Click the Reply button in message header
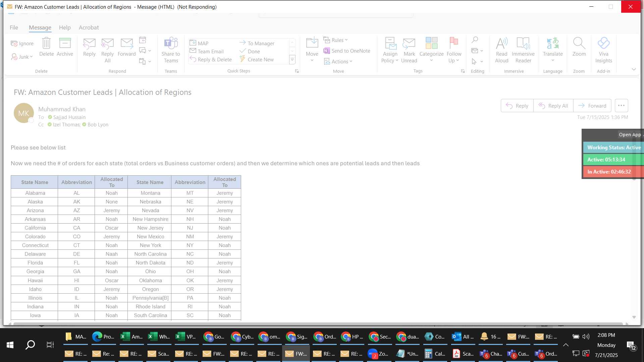Screen dimensions: 644x362 [517, 106]
